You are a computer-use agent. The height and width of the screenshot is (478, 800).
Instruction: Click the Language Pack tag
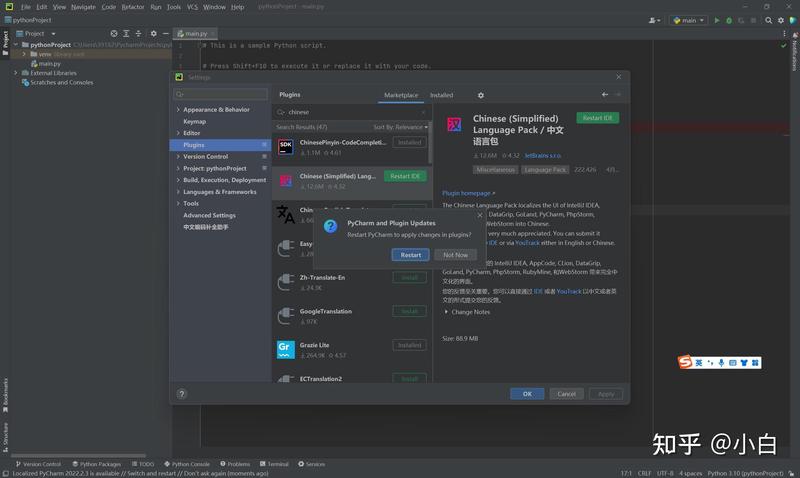(545, 170)
